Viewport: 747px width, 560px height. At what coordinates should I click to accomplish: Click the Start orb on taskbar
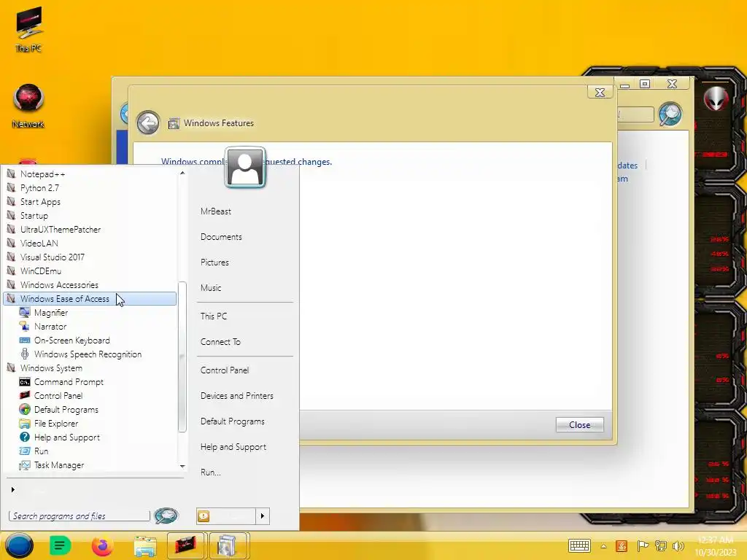click(19, 545)
